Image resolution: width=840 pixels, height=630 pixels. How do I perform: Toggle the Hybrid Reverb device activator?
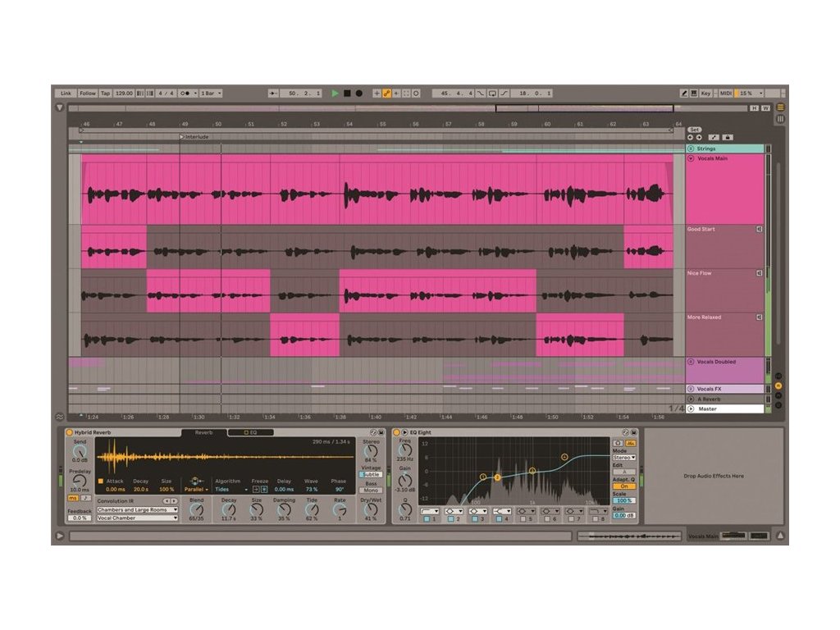point(69,432)
